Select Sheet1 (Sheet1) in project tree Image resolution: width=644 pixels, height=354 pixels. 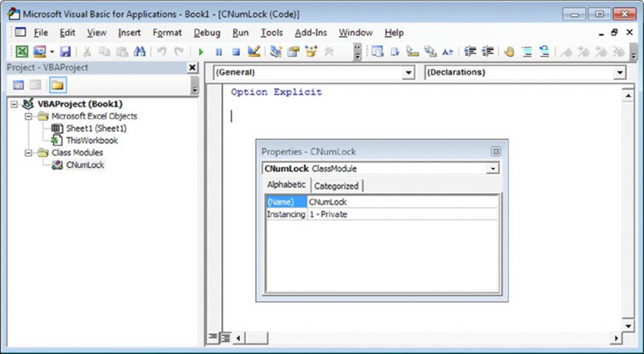point(97,129)
